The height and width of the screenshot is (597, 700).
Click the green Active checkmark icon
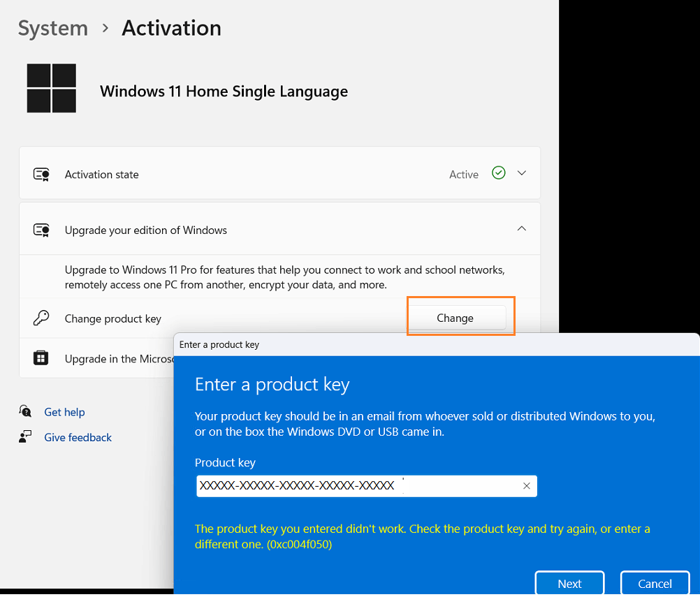498,172
